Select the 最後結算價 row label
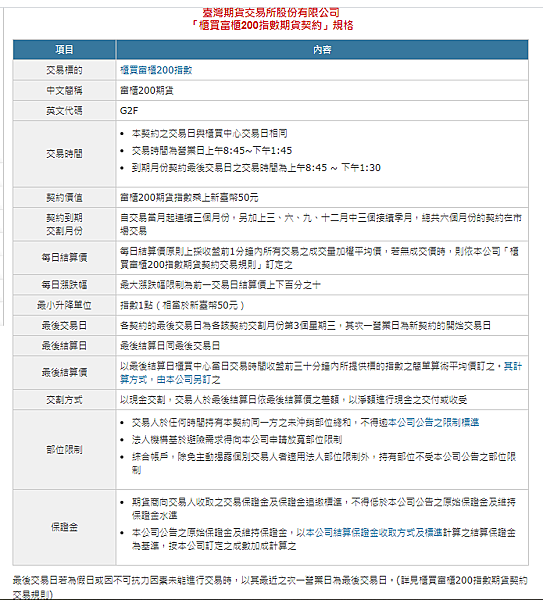 [64, 372]
